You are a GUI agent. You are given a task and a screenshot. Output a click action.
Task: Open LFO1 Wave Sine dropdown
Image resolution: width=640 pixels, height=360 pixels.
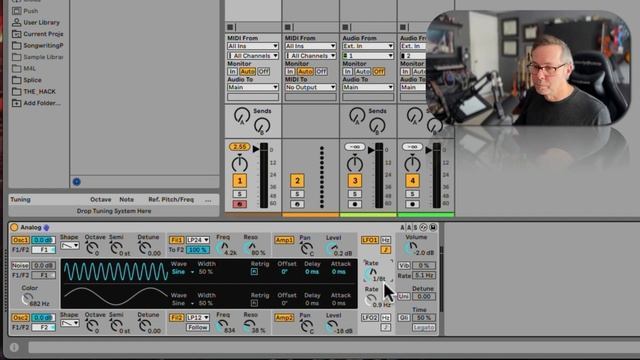coord(182,272)
